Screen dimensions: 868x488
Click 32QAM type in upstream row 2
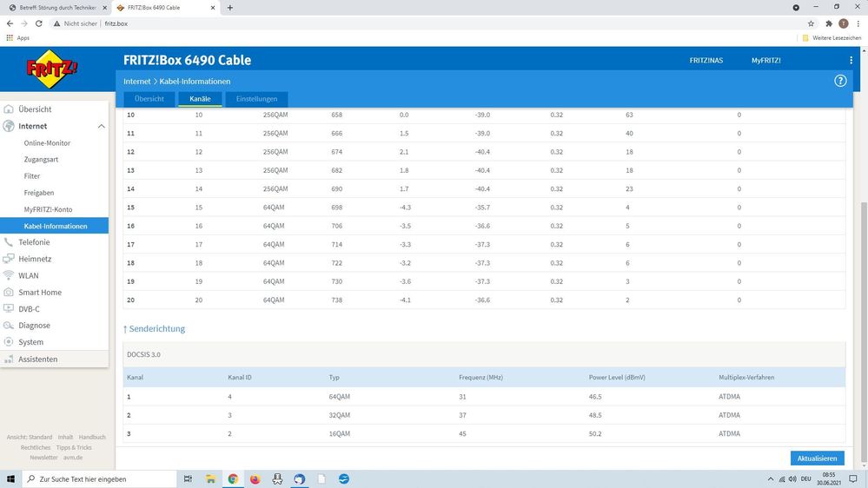point(340,415)
